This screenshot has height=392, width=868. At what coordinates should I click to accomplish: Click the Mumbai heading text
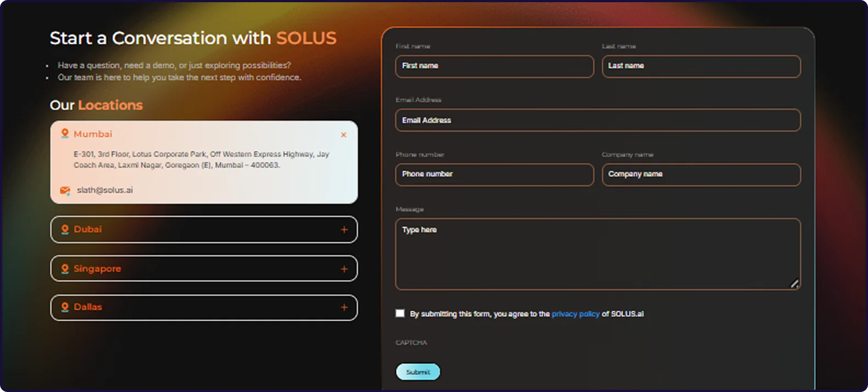point(93,134)
